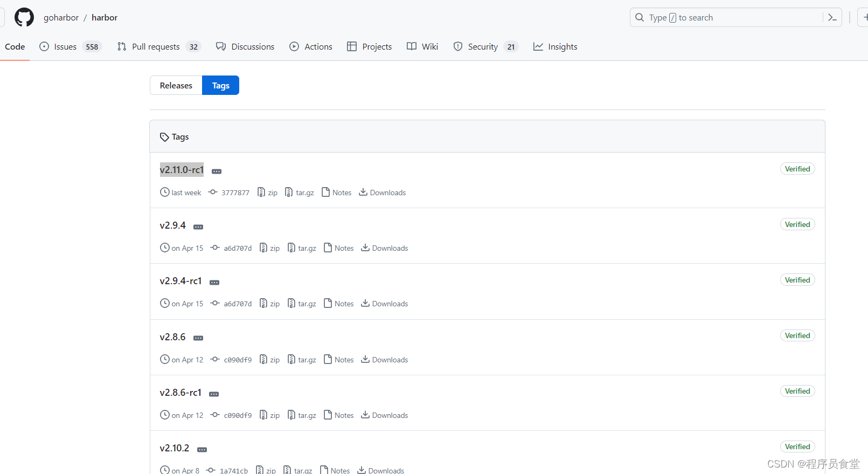Screen dimensions: 868x474
Task: Download tar.gz for v2.11.0-rc1
Action: (300, 193)
